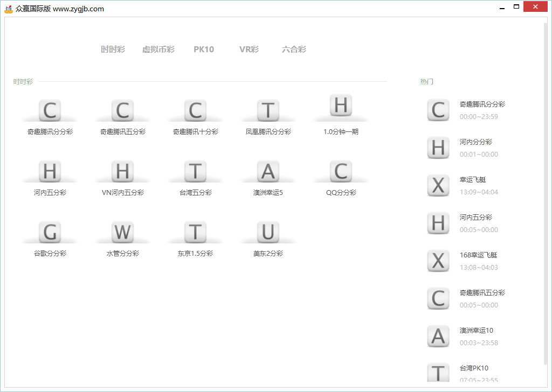Image resolution: width=552 pixels, height=392 pixels.
Task: Launch the 奇趣腾讯十分彩 lottery icon
Action: point(195,110)
